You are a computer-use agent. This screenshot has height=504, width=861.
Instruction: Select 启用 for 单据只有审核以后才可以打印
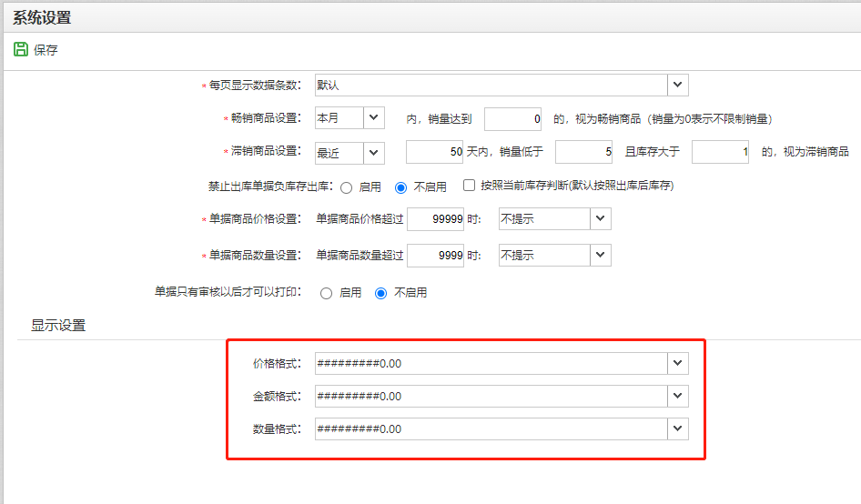click(326, 293)
